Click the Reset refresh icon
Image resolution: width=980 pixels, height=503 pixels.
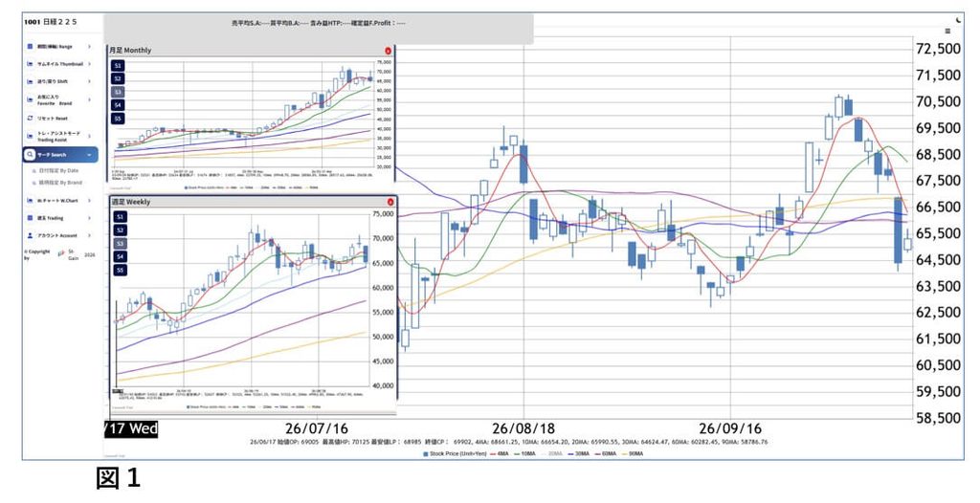(30, 118)
